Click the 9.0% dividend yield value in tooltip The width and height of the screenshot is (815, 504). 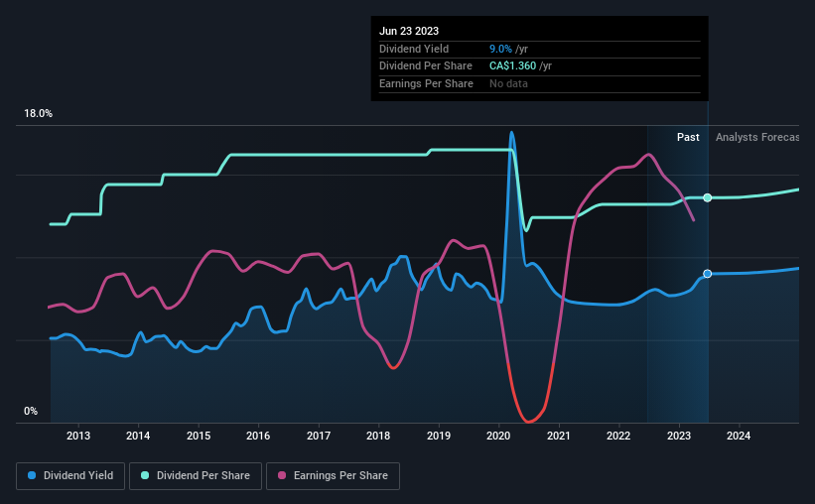coord(500,49)
